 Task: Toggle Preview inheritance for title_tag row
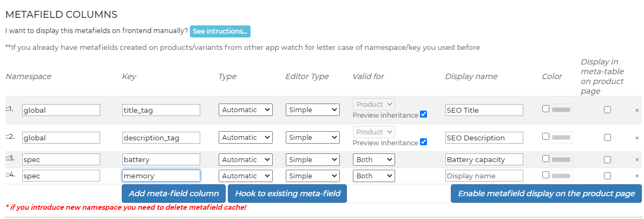(x=423, y=114)
